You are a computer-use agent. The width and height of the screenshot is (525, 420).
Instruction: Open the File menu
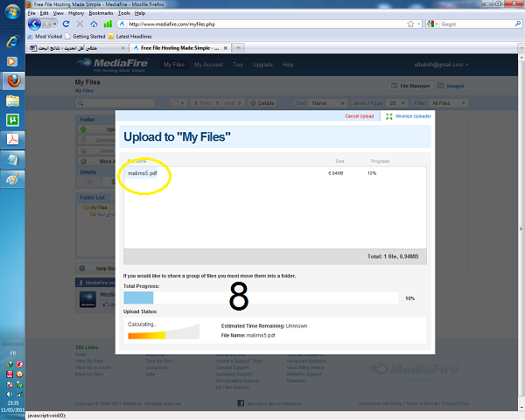(x=31, y=13)
